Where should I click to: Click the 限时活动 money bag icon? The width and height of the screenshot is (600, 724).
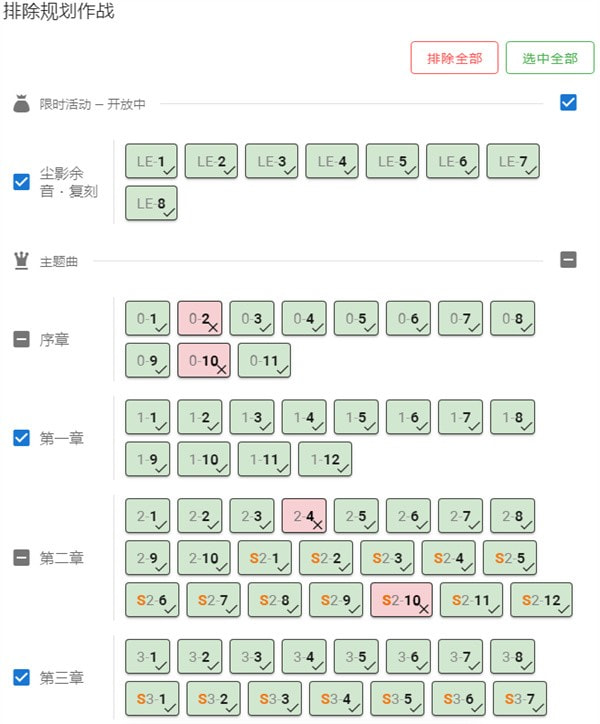[x=21, y=103]
